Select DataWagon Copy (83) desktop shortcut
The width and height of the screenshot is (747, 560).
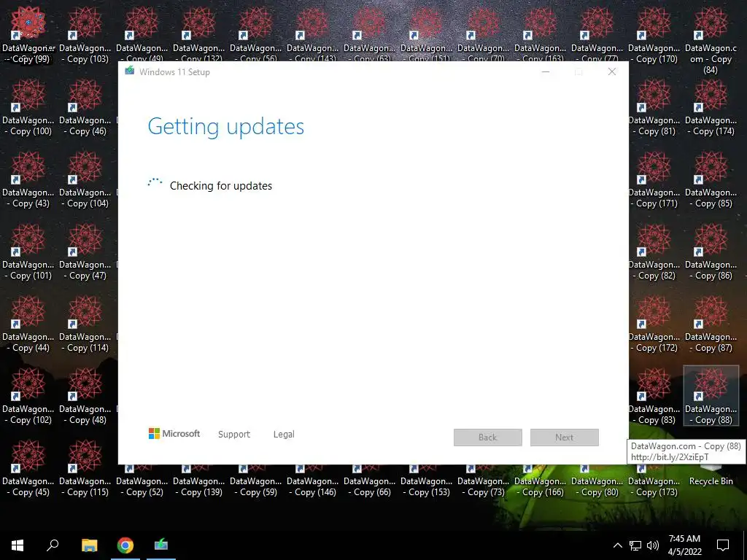coord(654,396)
